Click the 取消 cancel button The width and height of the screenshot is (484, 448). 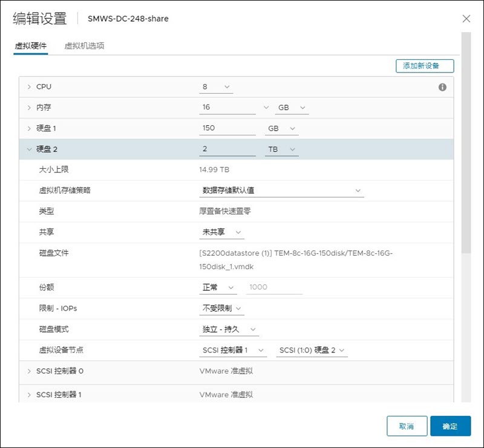(x=407, y=426)
